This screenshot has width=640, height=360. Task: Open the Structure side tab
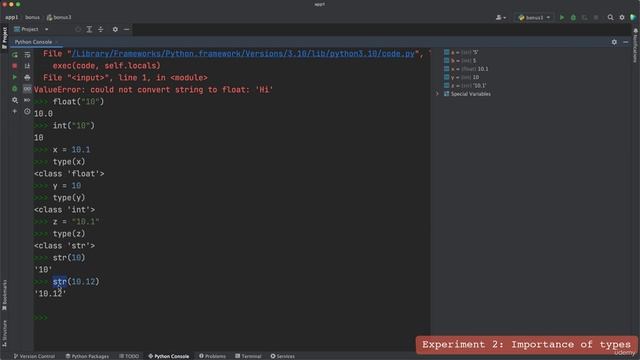click(x=4, y=333)
